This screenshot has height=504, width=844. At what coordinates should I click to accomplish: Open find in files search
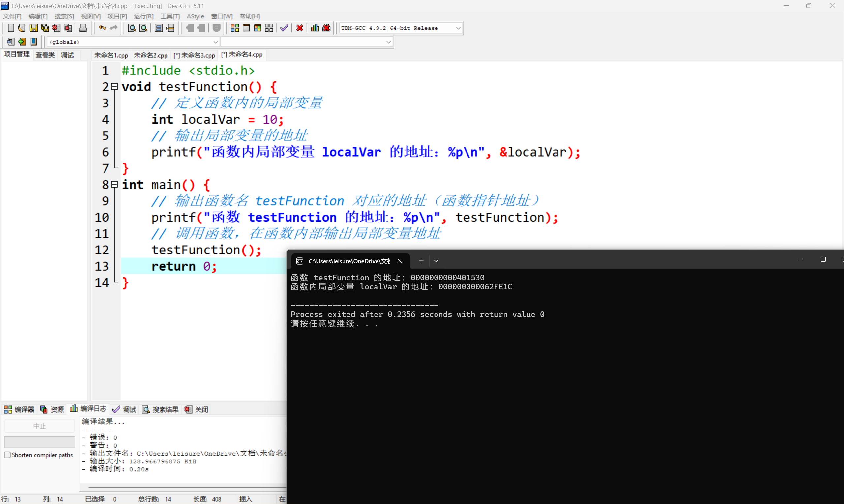[143, 28]
